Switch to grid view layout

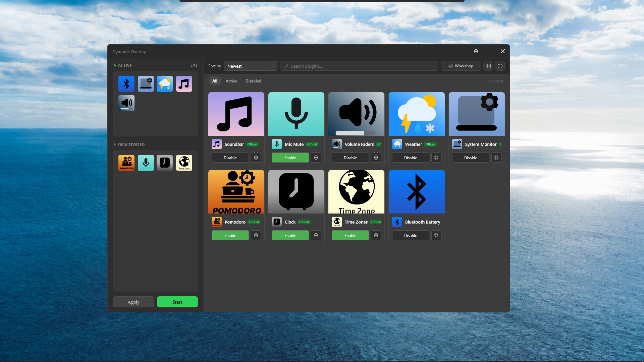488,66
